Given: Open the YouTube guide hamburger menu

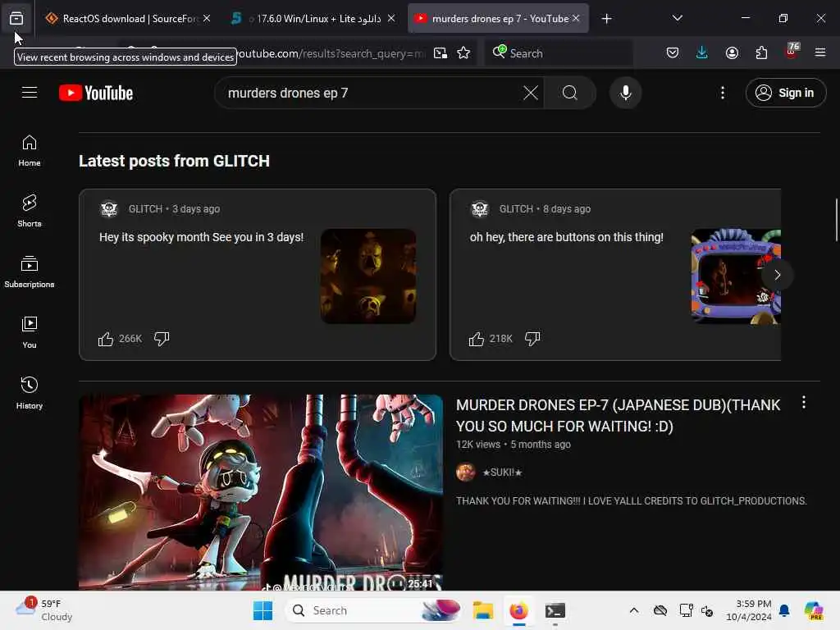Looking at the screenshot, I should pyautogui.click(x=30, y=93).
